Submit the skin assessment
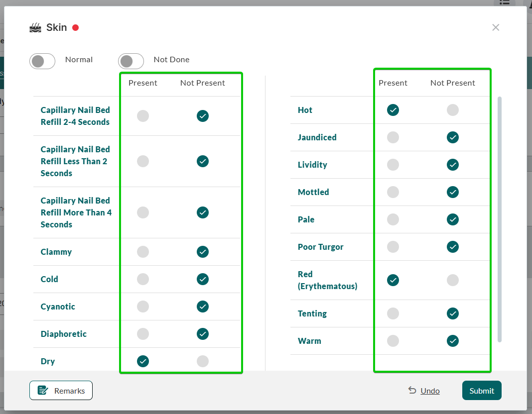 click(482, 391)
